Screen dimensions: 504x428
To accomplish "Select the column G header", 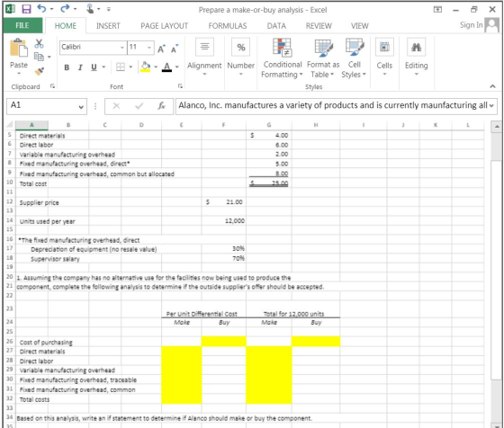I will [269, 125].
